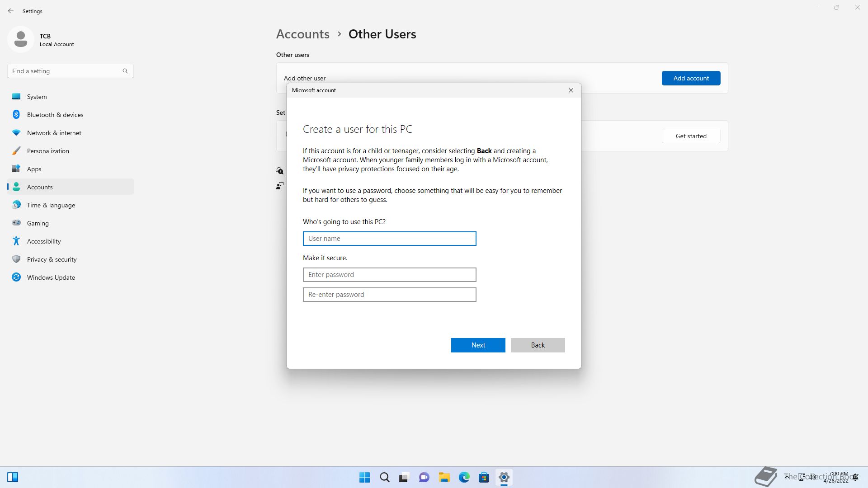Open the Chat taskbar icon
Image resolution: width=868 pixels, height=488 pixels.
[x=424, y=477]
